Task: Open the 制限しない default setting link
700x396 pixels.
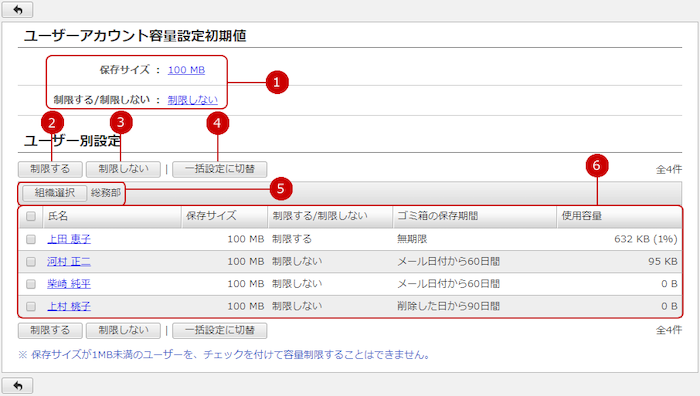Action: [192, 100]
